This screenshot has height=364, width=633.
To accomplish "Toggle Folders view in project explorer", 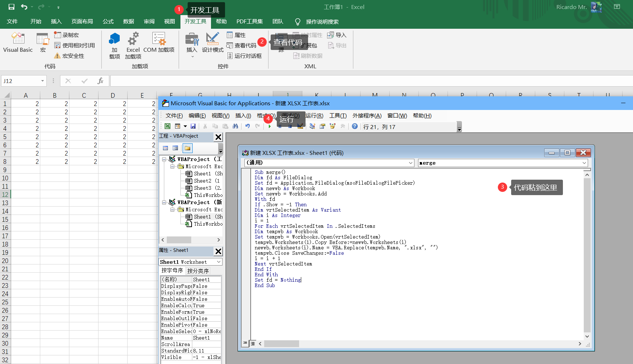I will point(188,148).
